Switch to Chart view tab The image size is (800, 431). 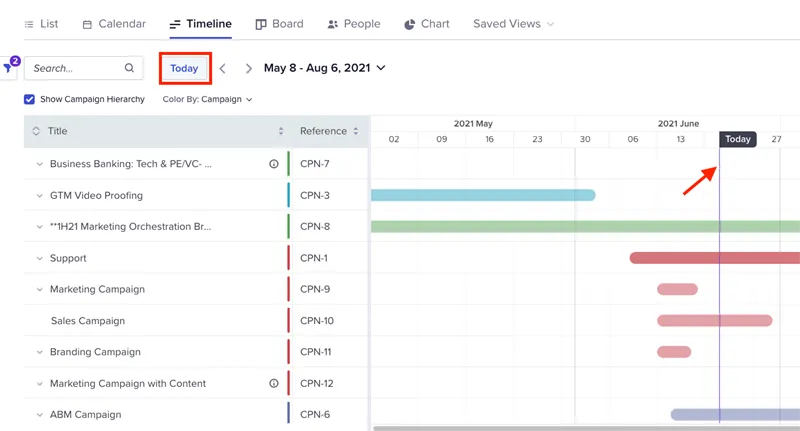pos(427,24)
